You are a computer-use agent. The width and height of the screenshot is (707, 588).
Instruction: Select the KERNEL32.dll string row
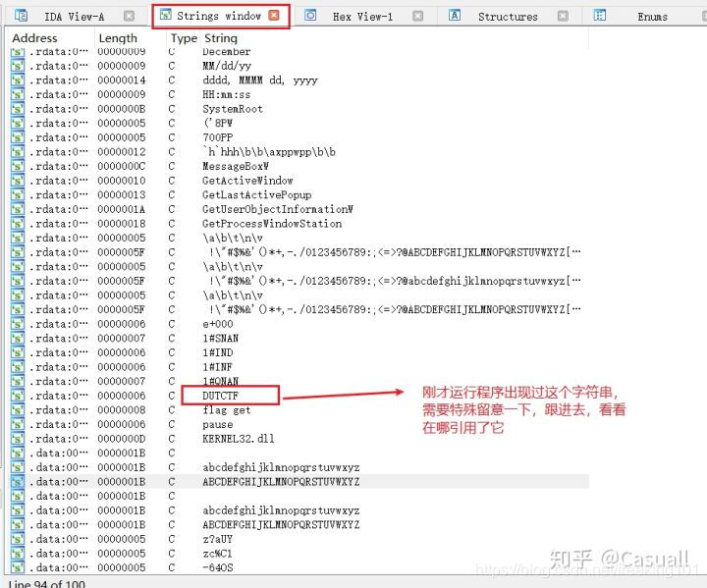coord(299,439)
